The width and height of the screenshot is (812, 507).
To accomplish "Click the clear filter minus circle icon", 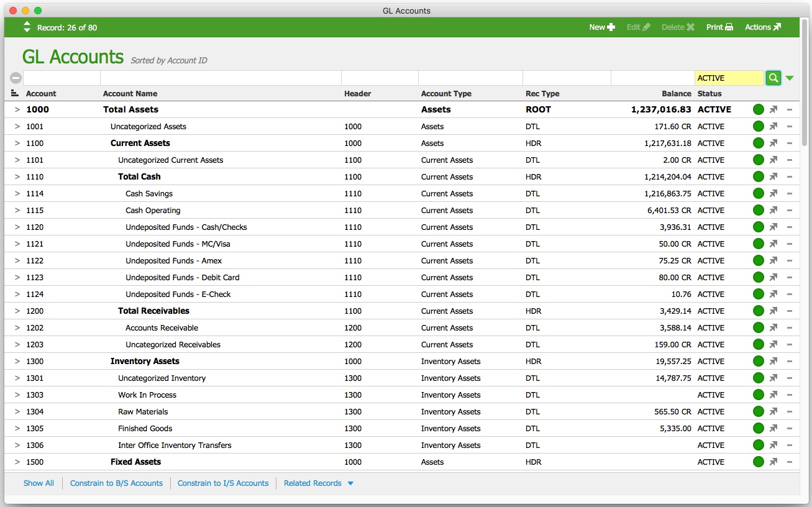I will tap(16, 78).
